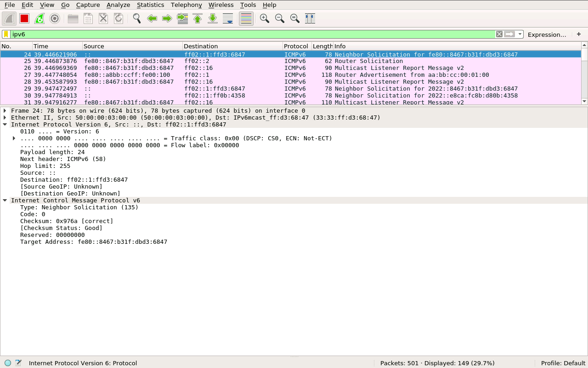Screen dimensions: 588x368
Task: Zoom in on packet text
Action: (x=264, y=18)
